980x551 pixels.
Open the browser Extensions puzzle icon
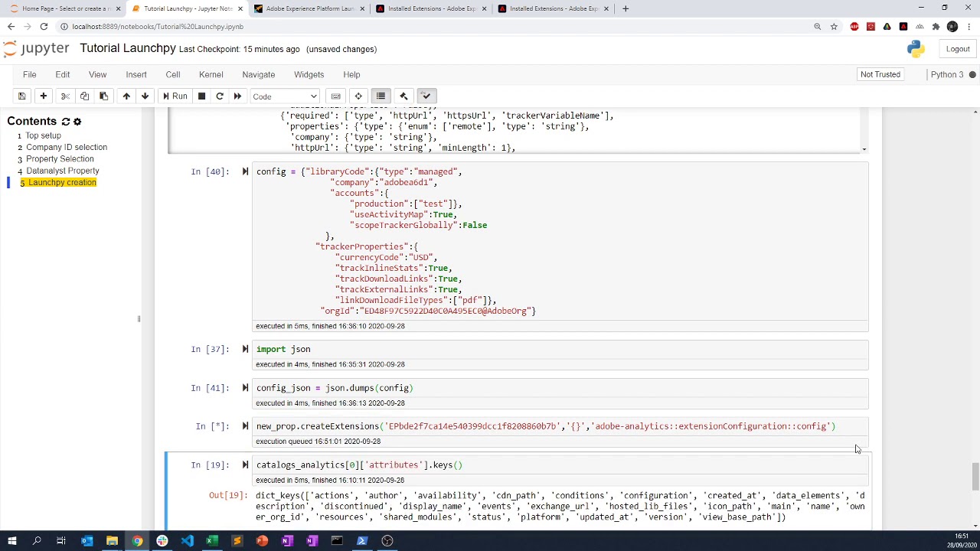pos(936,27)
